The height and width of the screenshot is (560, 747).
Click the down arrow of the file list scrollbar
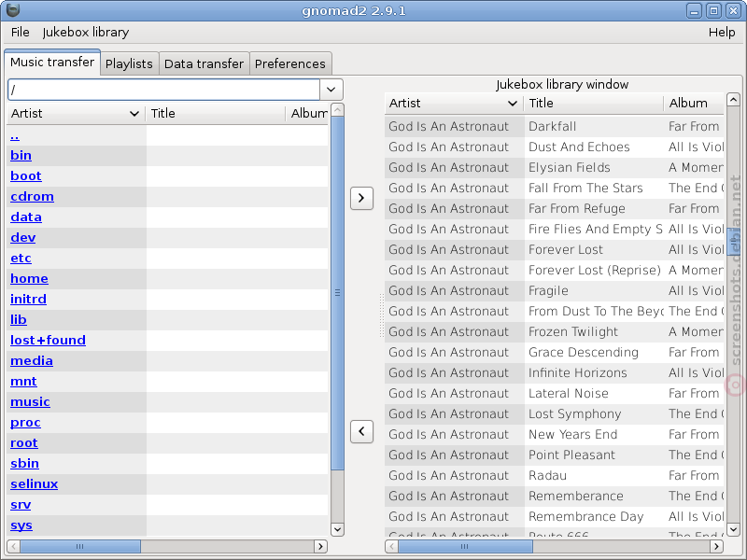(337, 529)
